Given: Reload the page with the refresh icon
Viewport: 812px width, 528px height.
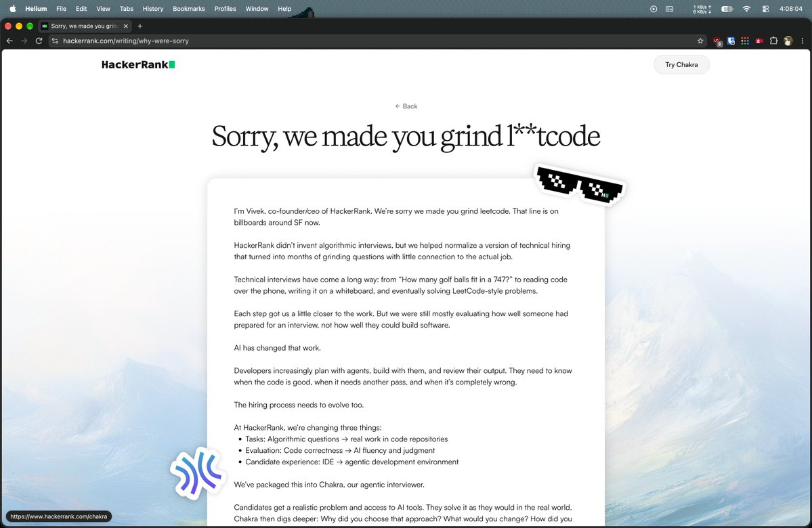Looking at the screenshot, I should (x=39, y=41).
